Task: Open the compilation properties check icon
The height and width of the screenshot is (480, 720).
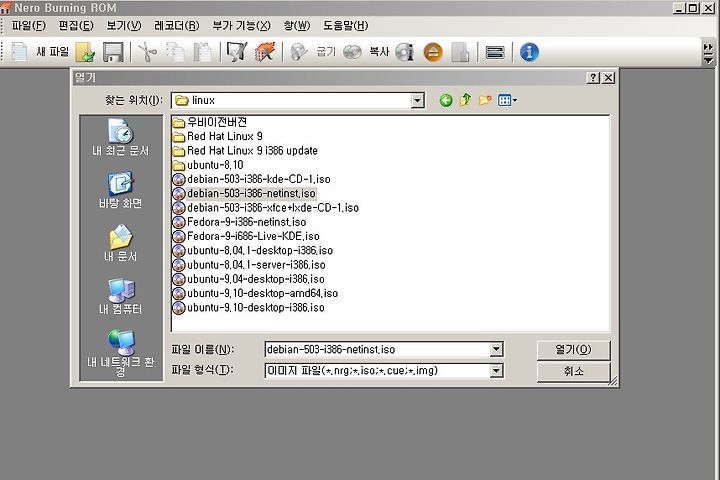Action: click(x=236, y=52)
